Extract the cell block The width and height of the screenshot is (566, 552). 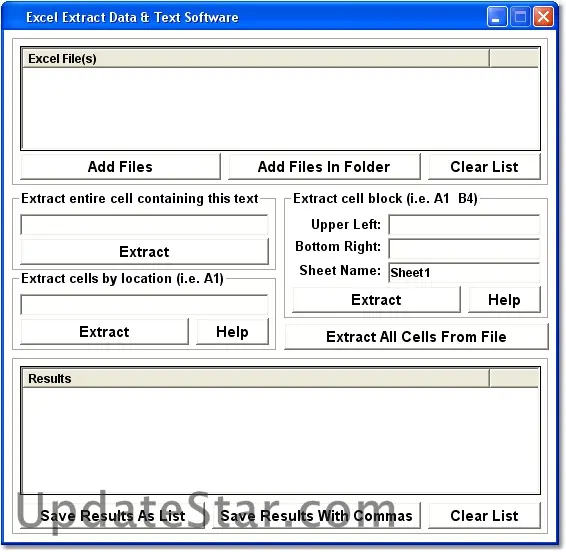376,300
